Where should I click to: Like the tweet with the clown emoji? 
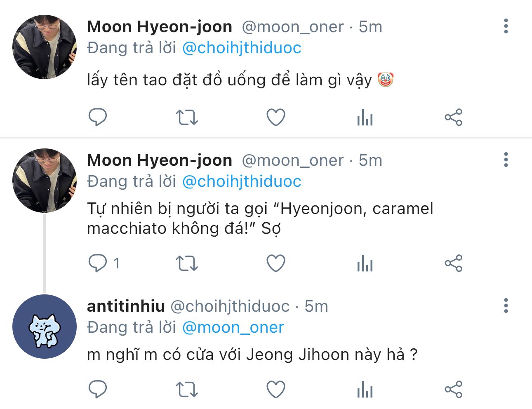[x=276, y=118]
